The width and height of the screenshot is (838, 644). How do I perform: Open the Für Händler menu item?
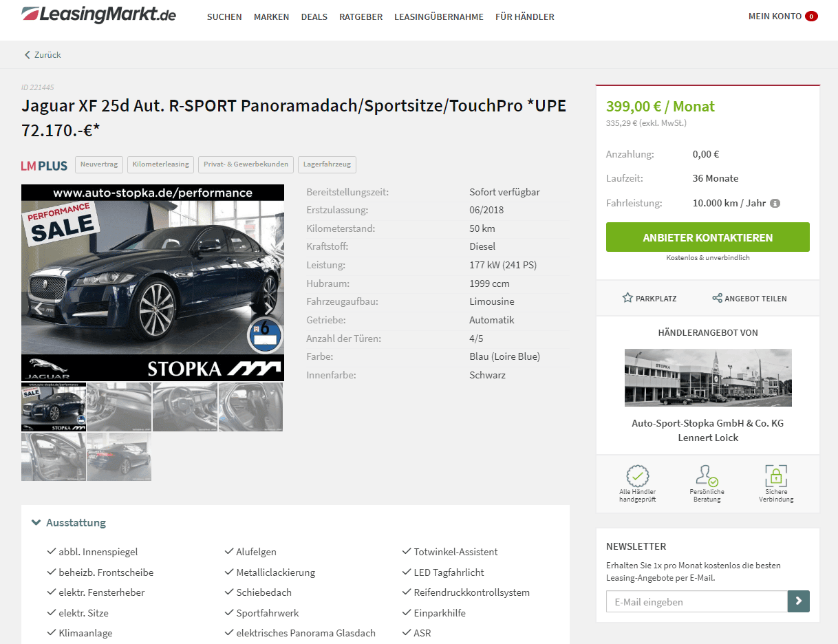pyautogui.click(x=525, y=17)
